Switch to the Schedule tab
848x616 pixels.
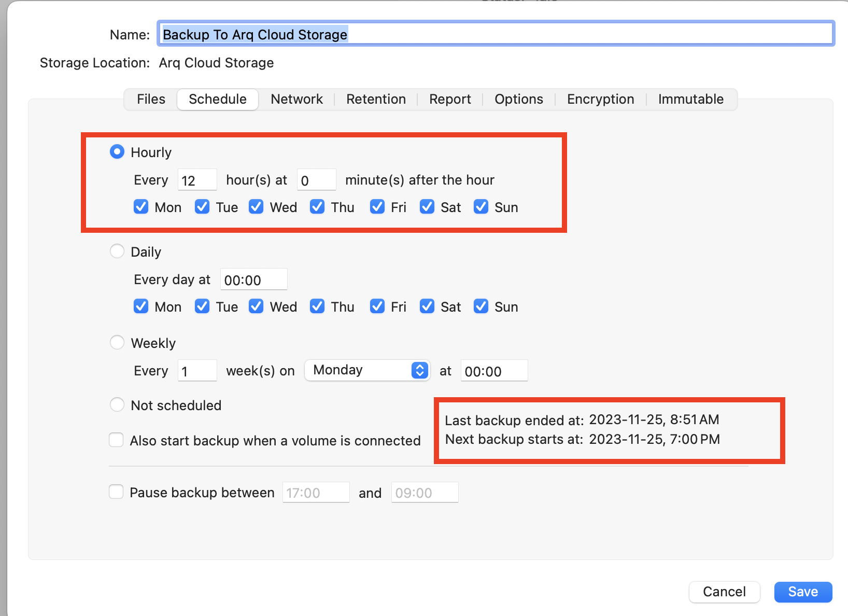pyautogui.click(x=218, y=99)
